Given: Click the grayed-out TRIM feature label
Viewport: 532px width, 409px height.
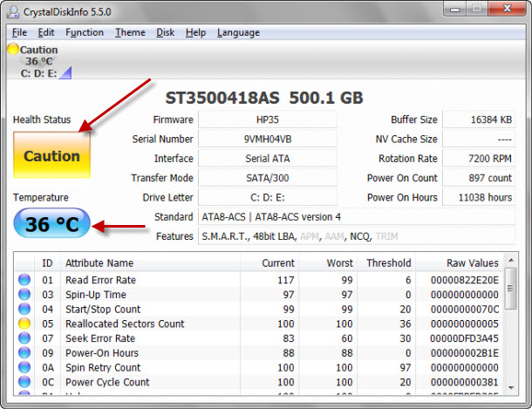Looking at the screenshot, I should tap(386, 236).
